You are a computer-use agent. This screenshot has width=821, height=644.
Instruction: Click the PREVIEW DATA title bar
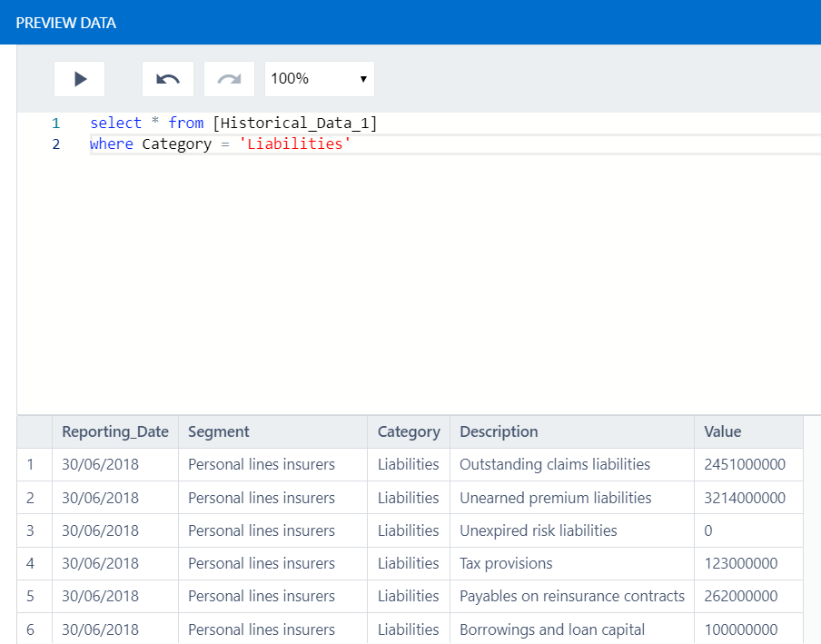[66, 23]
